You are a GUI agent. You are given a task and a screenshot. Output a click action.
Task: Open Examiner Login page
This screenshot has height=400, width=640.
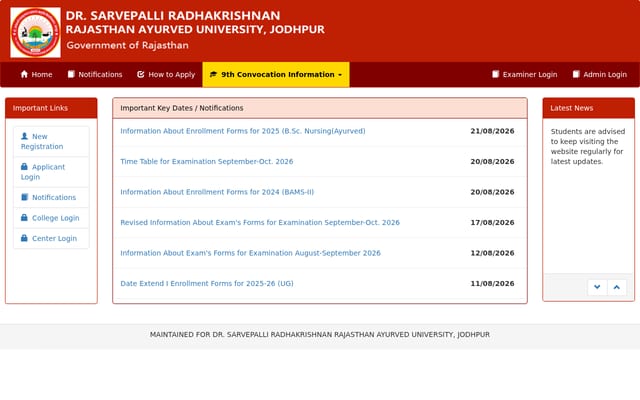(524, 74)
